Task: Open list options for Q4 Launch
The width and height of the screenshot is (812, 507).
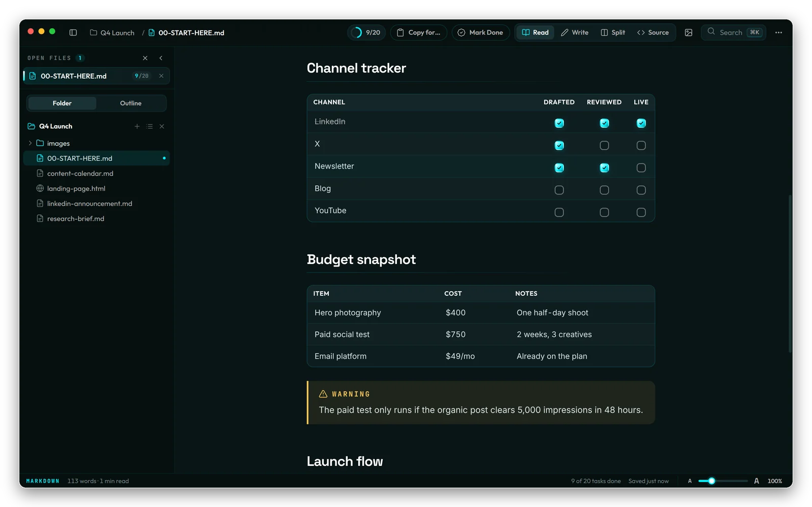Action: [x=149, y=126]
